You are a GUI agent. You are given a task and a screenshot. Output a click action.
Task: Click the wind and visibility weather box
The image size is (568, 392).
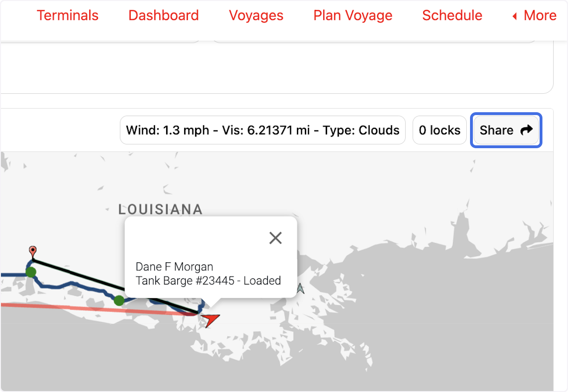(x=263, y=130)
